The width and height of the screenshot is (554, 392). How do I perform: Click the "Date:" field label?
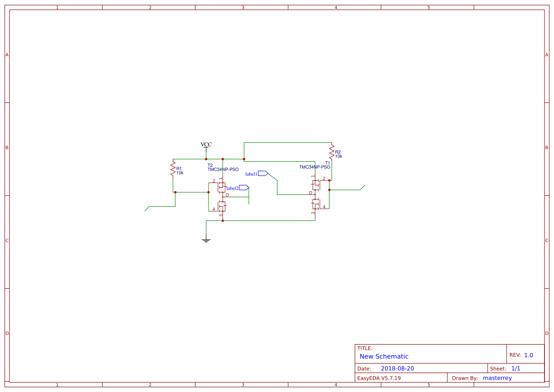point(364,369)
